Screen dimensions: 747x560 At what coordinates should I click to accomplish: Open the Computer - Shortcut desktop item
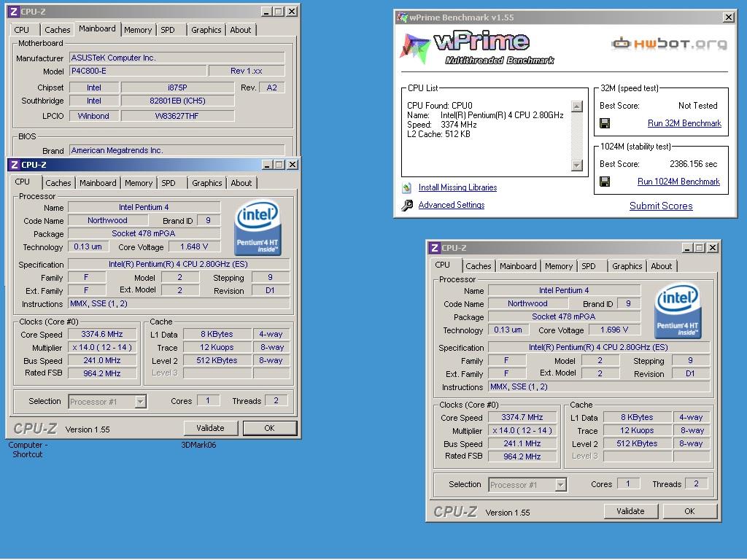28,449
